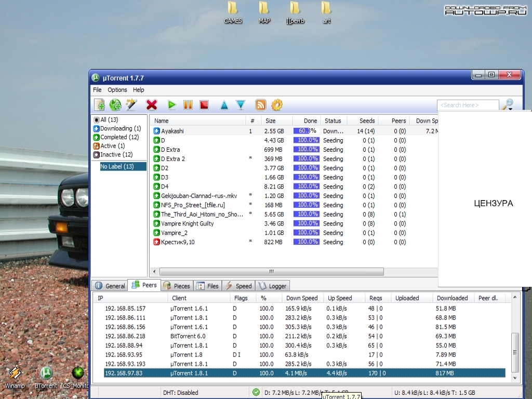Sort torrents by Status column header
The height and width of the screenshot is (399, 532).
333,121
